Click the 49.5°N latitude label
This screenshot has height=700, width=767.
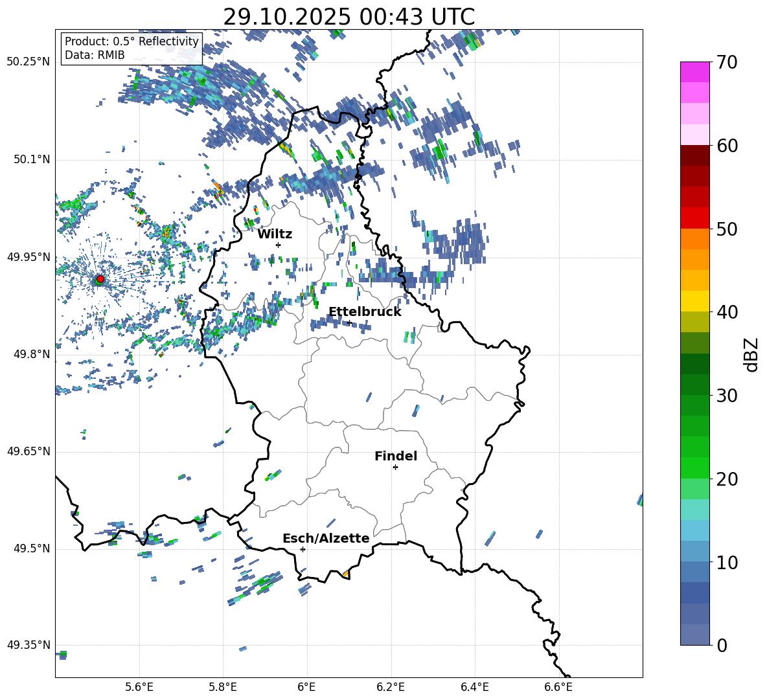click(x=32, y=549)
